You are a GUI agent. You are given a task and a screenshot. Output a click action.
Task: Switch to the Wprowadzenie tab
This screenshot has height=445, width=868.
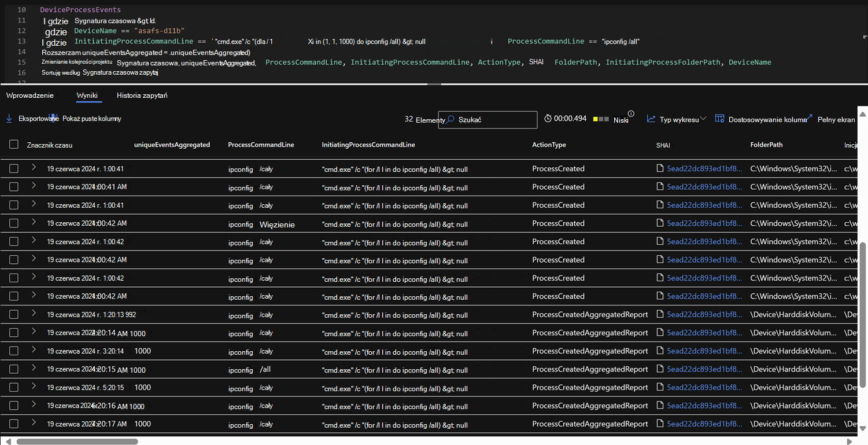(29, 95)
